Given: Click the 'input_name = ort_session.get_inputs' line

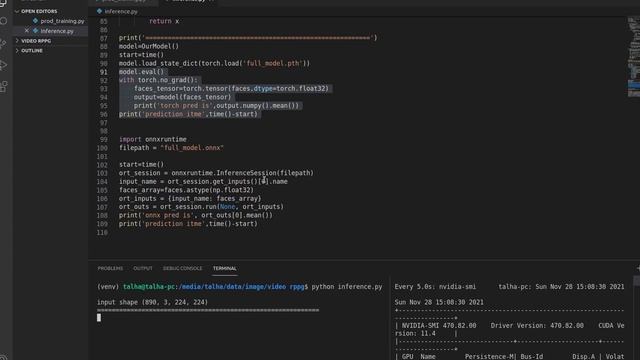Looking at the screenshot, I should (x=203, y=182).
